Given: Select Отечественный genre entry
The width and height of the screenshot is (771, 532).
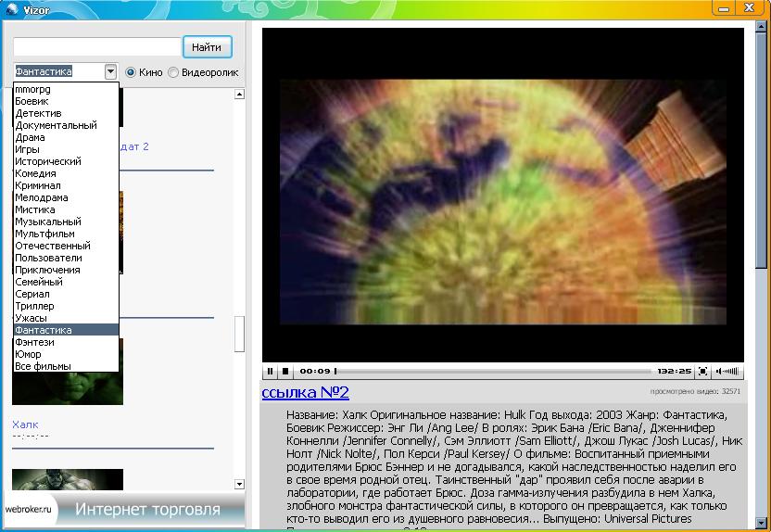Looking at the screenshot, I should [x=66, y=246].
